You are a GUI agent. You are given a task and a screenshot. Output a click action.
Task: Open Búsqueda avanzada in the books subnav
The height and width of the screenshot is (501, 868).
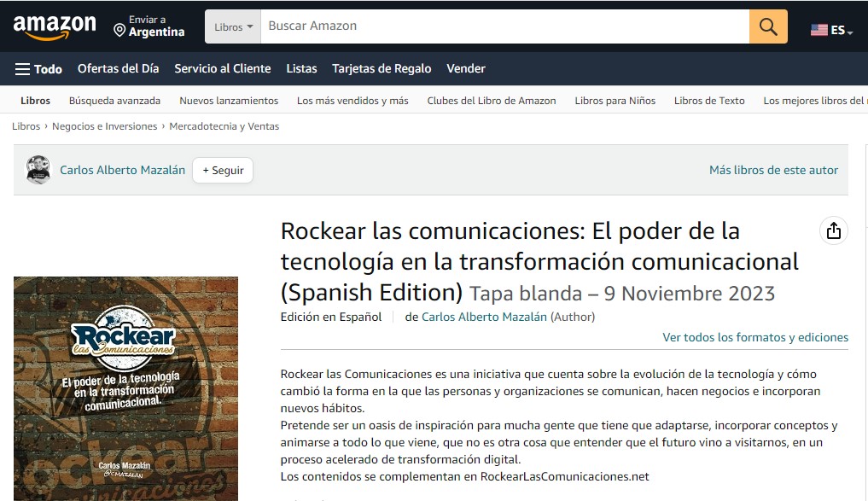click(x=114, y=101)
